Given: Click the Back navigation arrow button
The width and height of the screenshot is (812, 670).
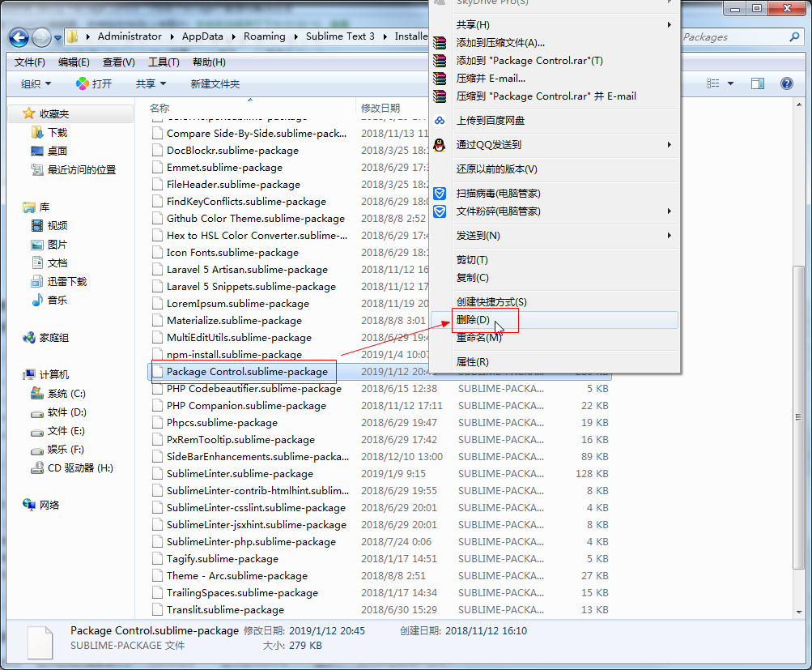Looking at the screenshot, I should click(x=19, y=37).
